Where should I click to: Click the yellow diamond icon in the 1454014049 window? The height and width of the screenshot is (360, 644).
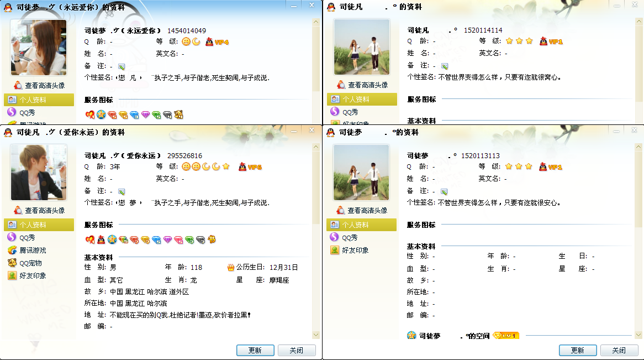123,115
